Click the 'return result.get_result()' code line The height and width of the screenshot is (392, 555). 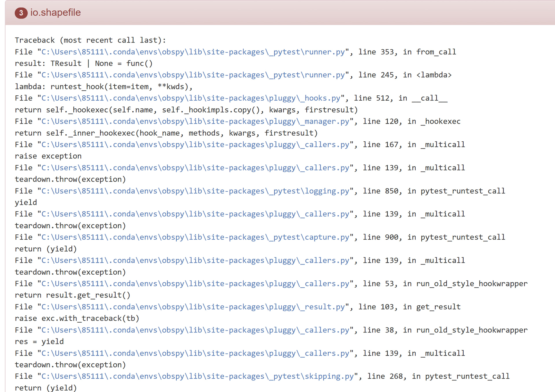(x=73, y=295)
